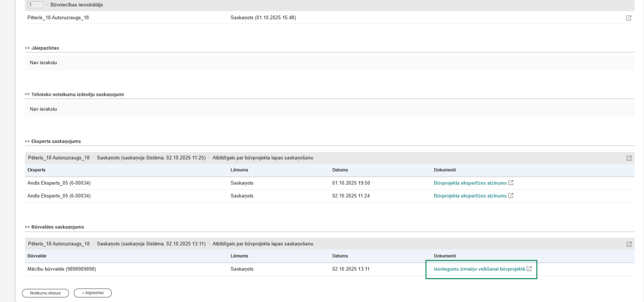Collapse the Jāiepazīstas section

point(27,48)
